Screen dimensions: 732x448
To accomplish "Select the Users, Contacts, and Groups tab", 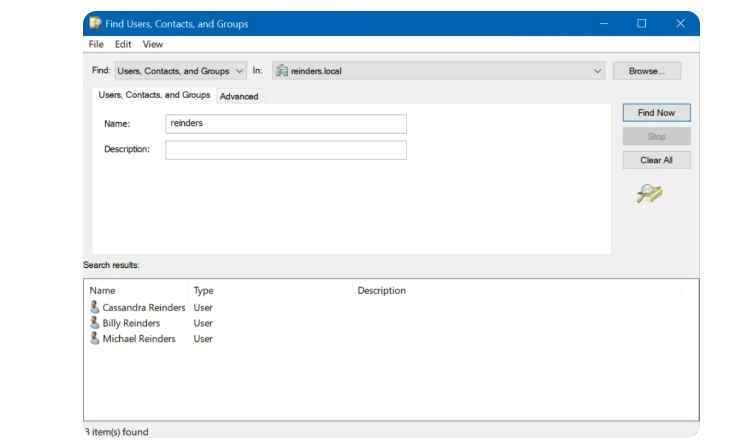I will (x=154, y=95).
